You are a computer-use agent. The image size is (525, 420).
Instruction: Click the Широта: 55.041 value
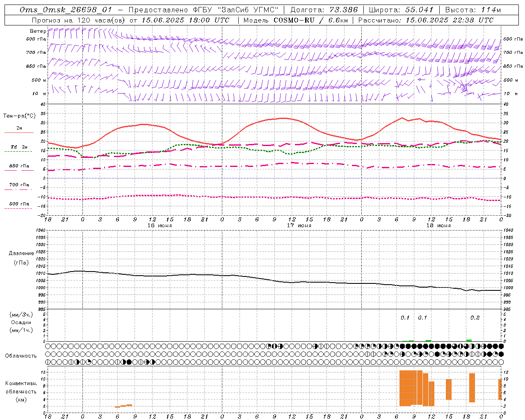[x=401, y=10]
